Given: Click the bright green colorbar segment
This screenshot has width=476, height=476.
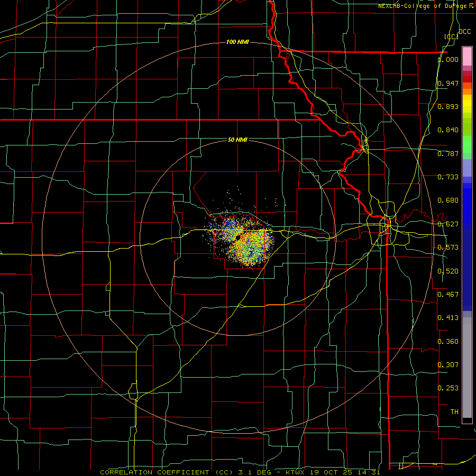Looking at the screenshot, I should point(467,144).
